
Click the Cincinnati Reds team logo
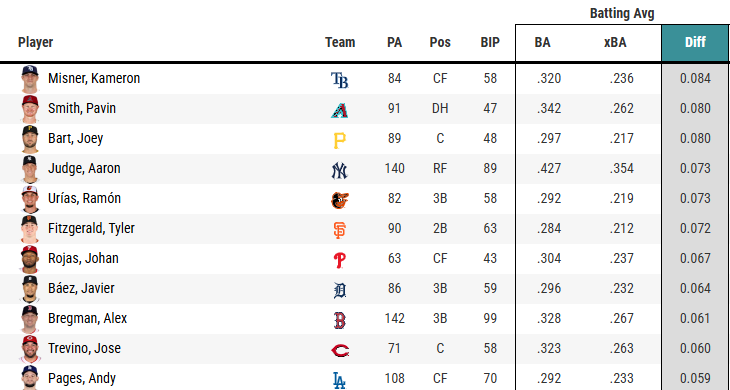click(340, 350)
